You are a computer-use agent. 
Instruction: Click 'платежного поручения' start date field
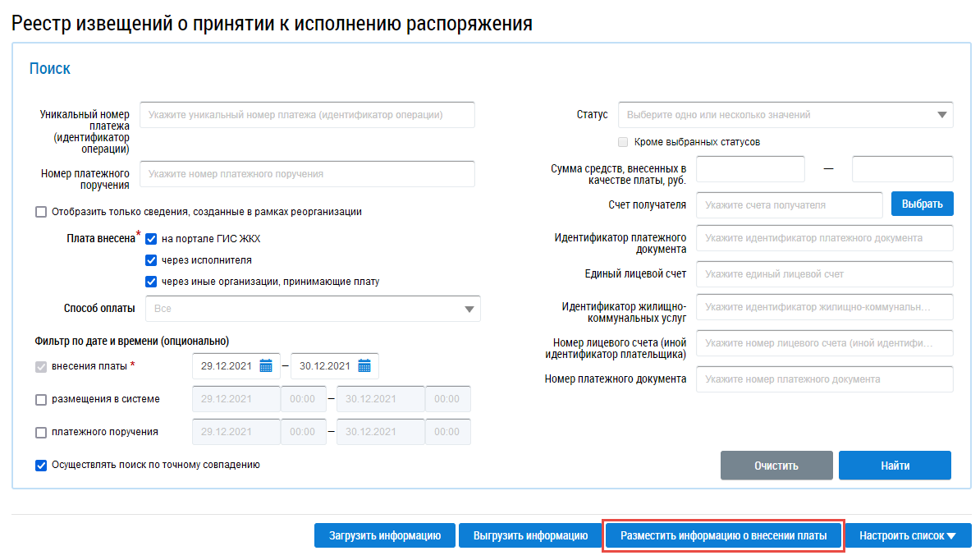[x=236, y=432]
